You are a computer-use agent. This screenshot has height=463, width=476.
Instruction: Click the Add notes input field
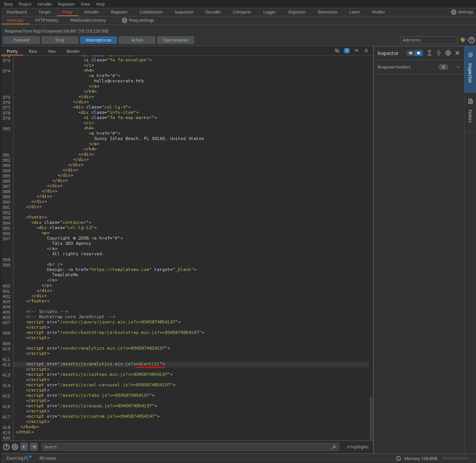point(428,40)
